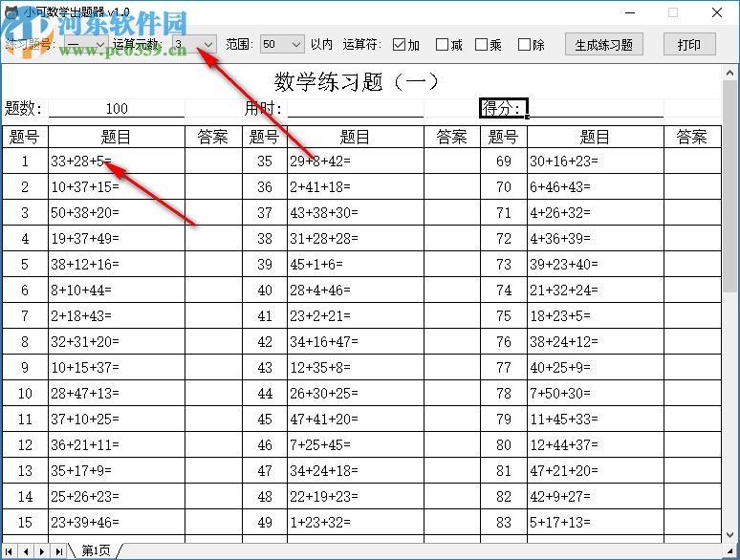The width and height of the screenshot is (740, 560).
Task: Go to last sheet navigation arrow
Action: coord(59,551)
